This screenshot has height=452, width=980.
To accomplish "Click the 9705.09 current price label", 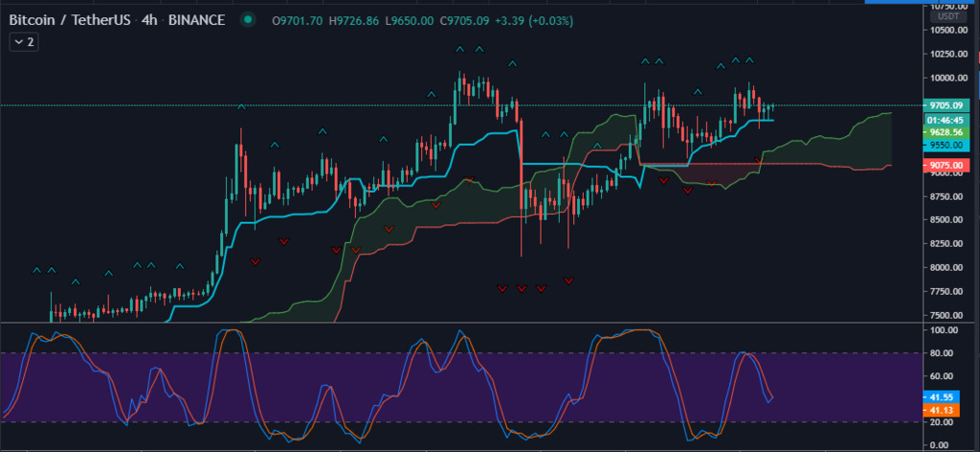I will tap(944, 105).
